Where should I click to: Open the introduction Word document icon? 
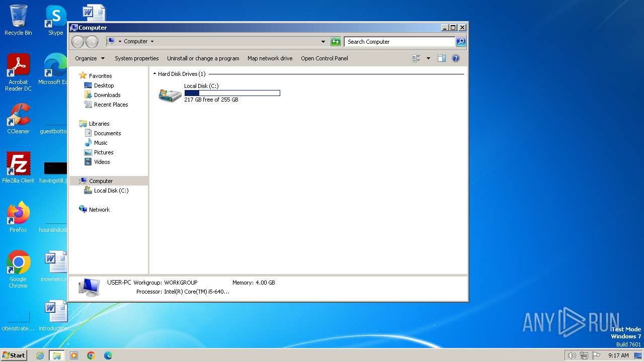pyautogui.click(x=56, y=316)
